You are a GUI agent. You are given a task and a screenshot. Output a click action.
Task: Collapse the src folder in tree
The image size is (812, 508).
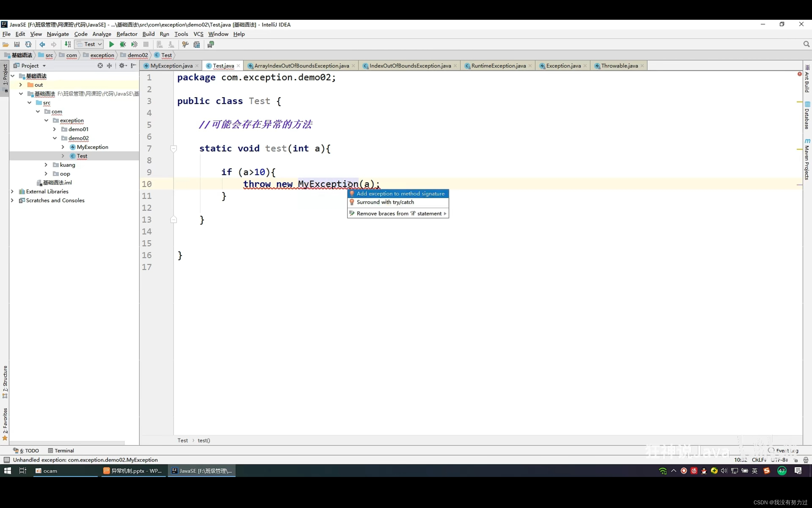tap(29, 102)
